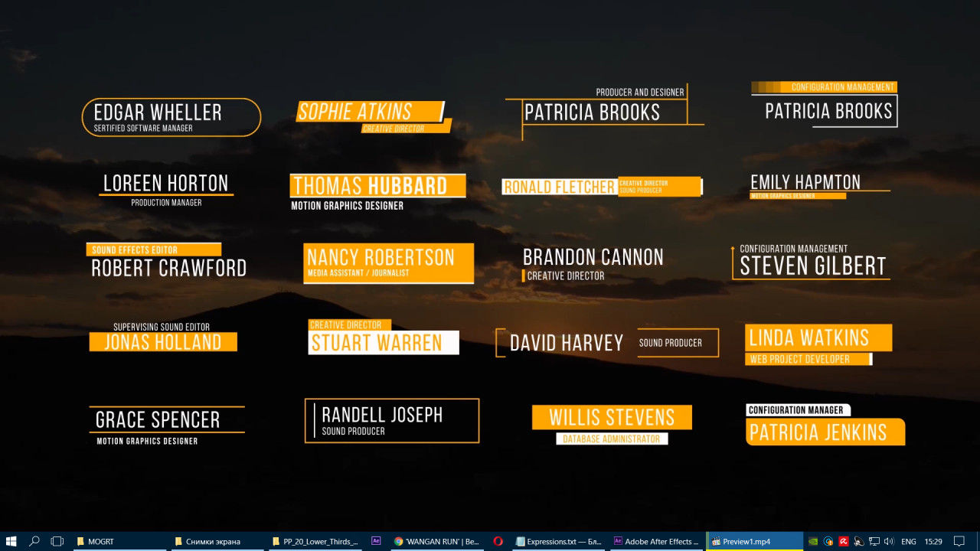Click the taskbar search magnifier icon
The width and height of the screenshot is (980, 551).
tap(34, 541)
